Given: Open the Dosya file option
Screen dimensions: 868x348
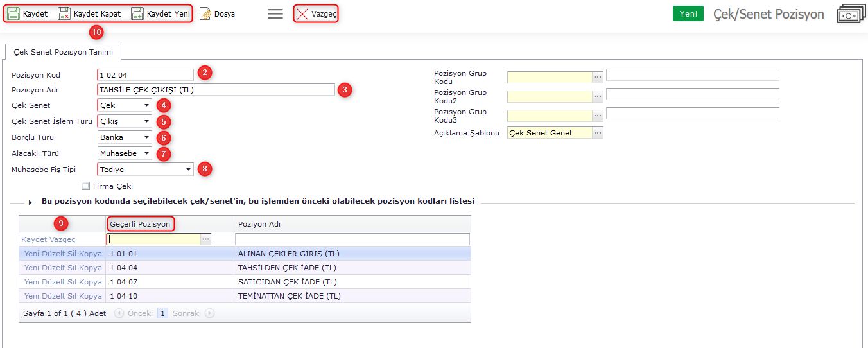Looking at the screenshot, I should (217, 13).
